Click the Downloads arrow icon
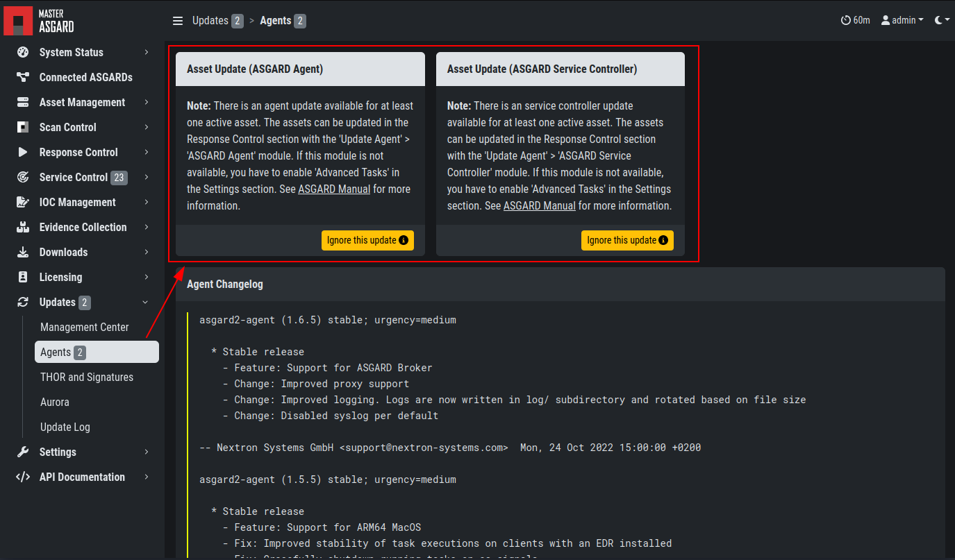The image size is (955, 560). point(23,252)
